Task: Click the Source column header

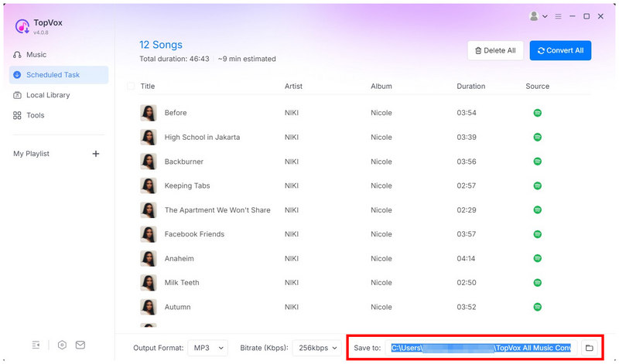Action: click(x=537, y=87)
